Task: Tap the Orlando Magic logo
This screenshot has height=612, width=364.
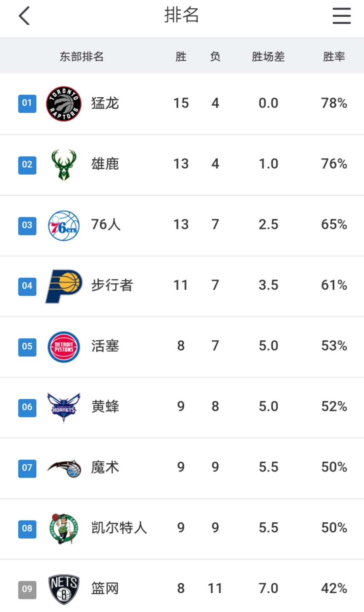Action: [x=64, y=468]
